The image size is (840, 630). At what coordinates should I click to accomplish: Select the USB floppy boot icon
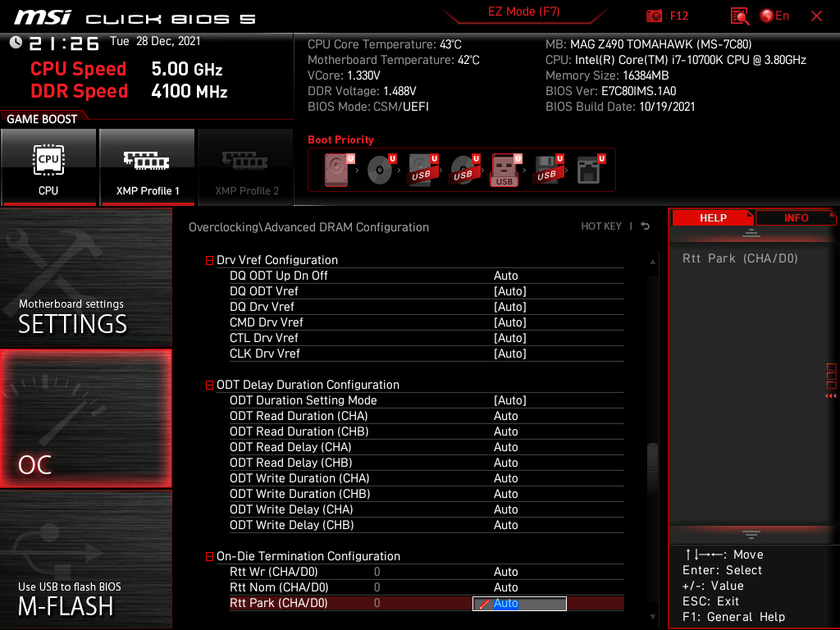pyautogui.click(x=547, y=170)
